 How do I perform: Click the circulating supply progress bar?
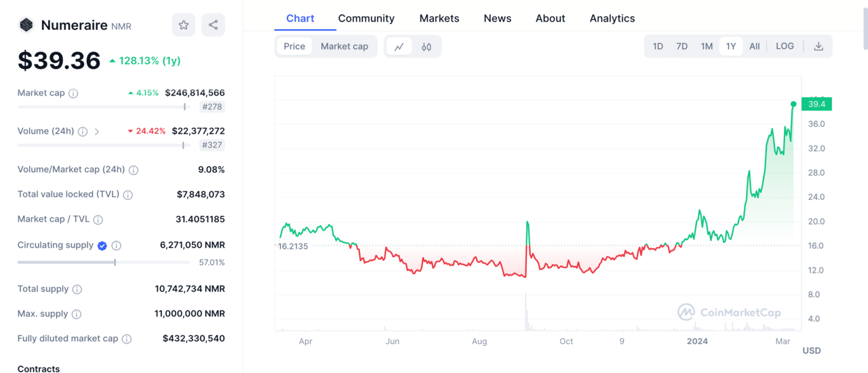tap(104, 262)
